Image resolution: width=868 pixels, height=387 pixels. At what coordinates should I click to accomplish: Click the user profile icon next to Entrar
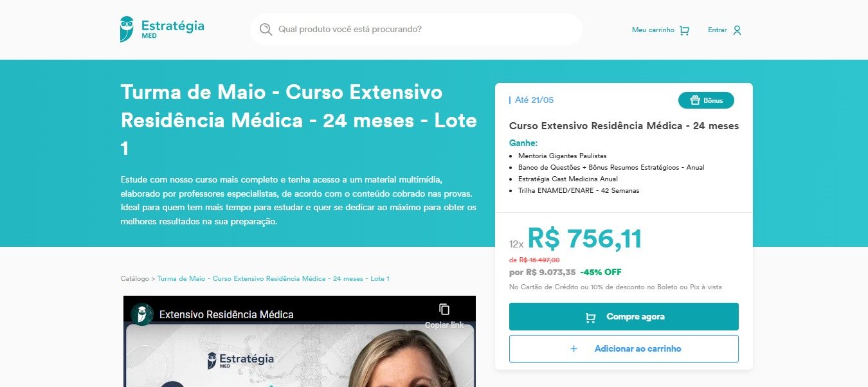737,30
